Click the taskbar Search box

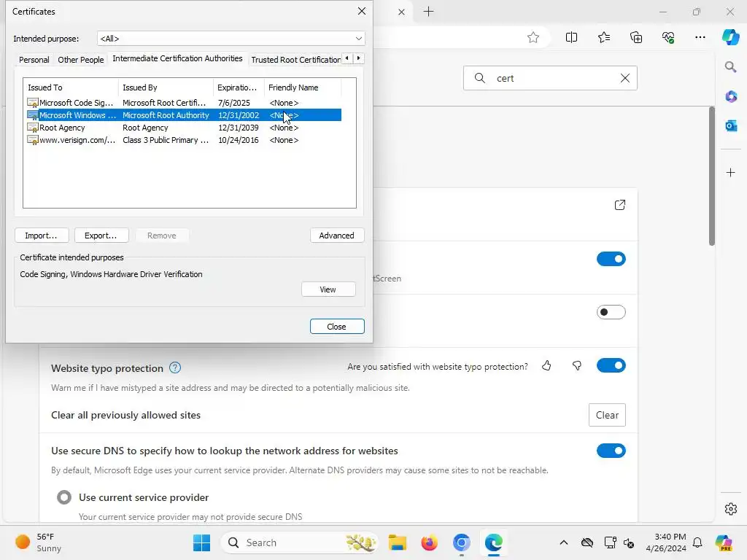(x=299, y=542)
